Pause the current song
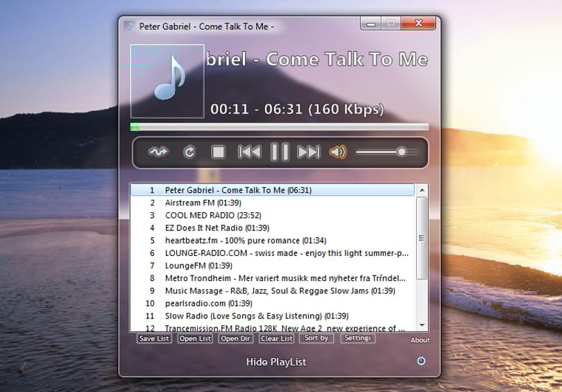Image resolution: width=562 pixels, height=392 pixels. click(x=280, y=152)
